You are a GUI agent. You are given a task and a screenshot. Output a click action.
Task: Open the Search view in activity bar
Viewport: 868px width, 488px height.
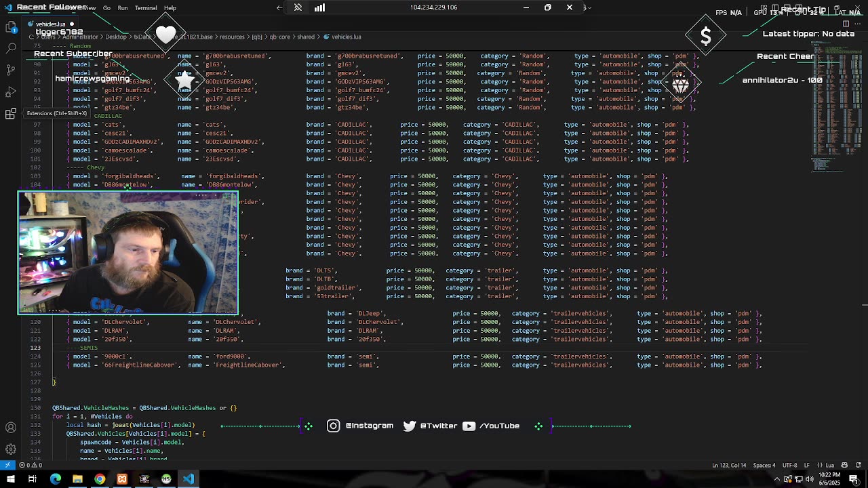pyautogui.click(x=11, y=48)
